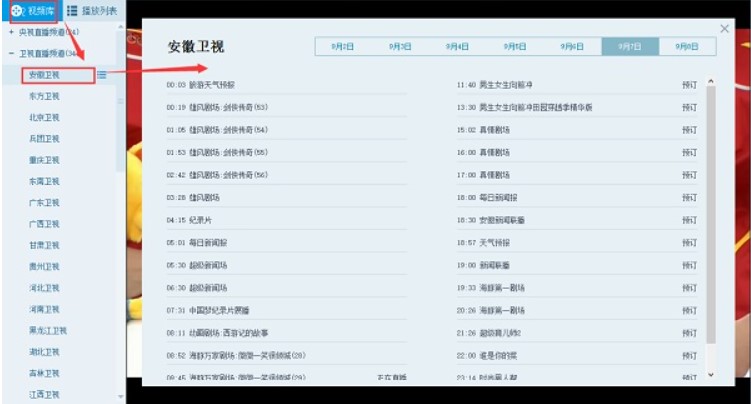Reserve the 20:26 program via 预订
Image resolution: width=751 pixels, height=404 pixels.
689,310
